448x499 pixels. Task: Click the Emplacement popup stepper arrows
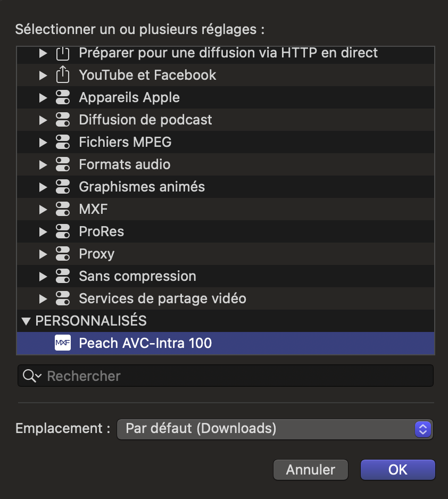(423, 429)
